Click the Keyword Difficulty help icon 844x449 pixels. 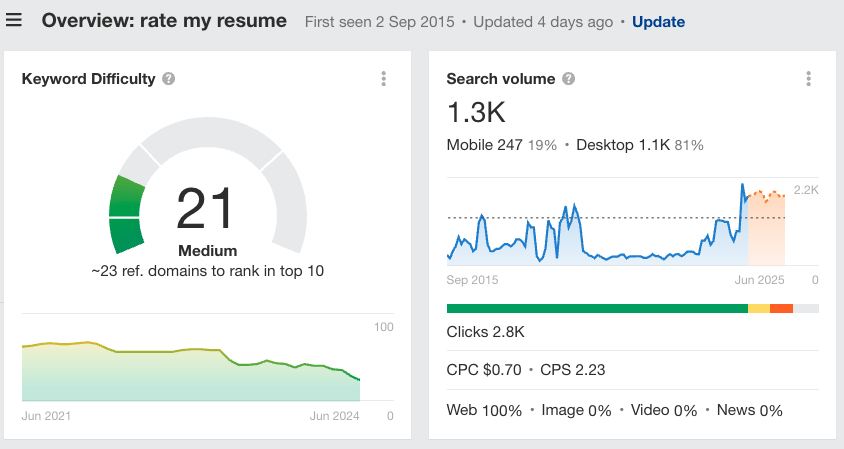169,79
